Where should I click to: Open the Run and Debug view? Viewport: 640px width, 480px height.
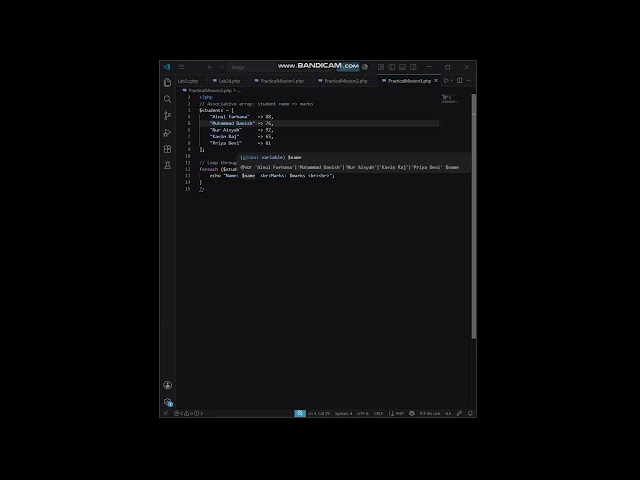[x=167, y=133]
